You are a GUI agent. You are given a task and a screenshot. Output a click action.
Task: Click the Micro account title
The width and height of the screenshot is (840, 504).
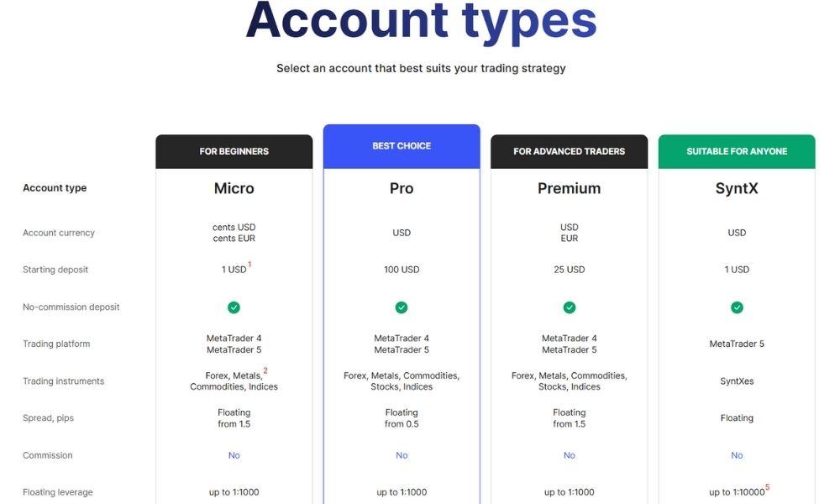click(x=234, y=188)
